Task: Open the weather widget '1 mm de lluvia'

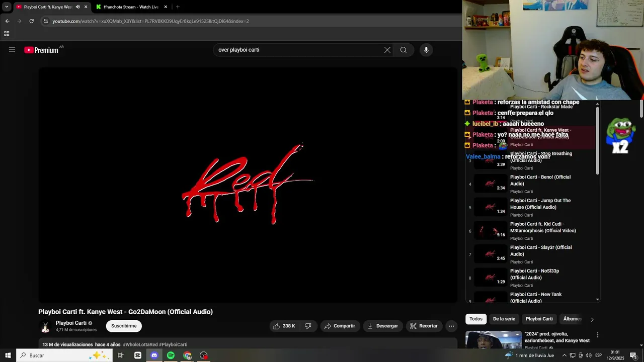Action: click(x=529, y=355)
